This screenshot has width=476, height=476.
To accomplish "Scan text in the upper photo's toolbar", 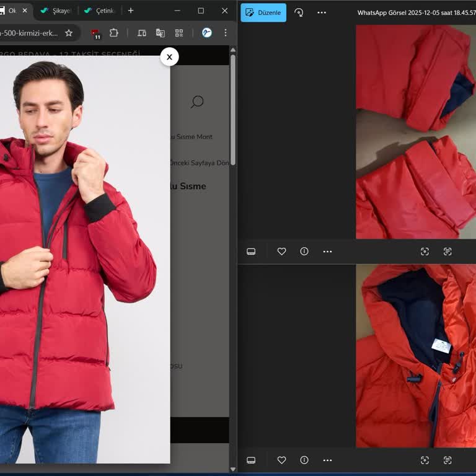I will click(x=447, y=251).
